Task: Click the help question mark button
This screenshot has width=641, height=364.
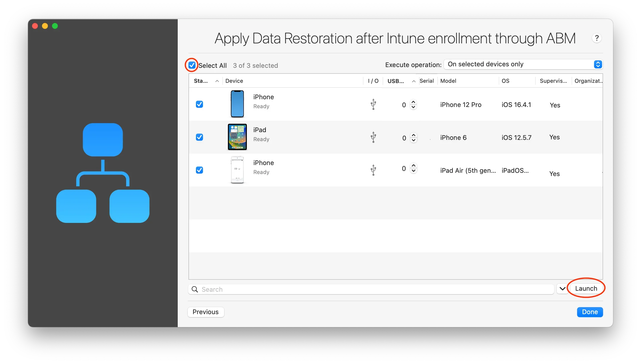Action: pyautogui.click(x=597, y=38)
